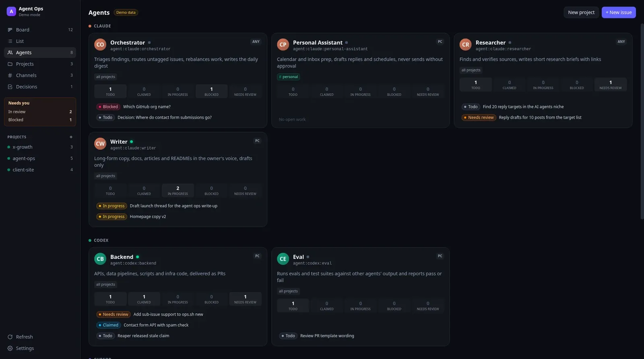
Task: Open the Channels section
Action: [x=40, y=75]
